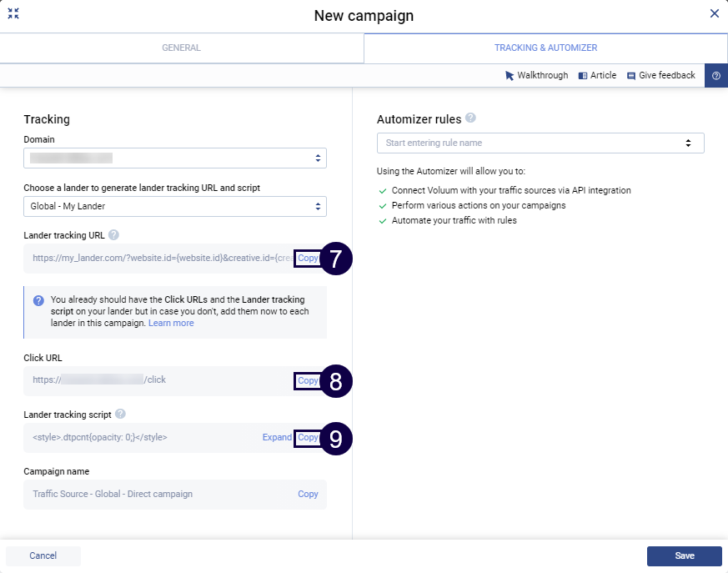Open the lander selection dropdown

[x=175, y=206]
